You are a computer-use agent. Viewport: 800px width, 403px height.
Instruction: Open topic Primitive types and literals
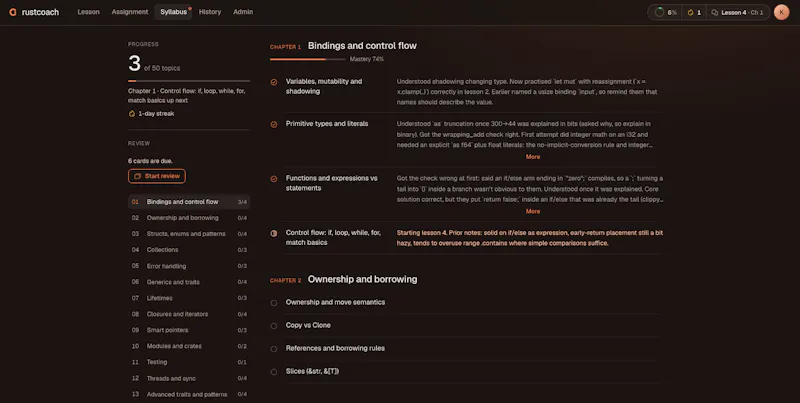coord(327,123)
